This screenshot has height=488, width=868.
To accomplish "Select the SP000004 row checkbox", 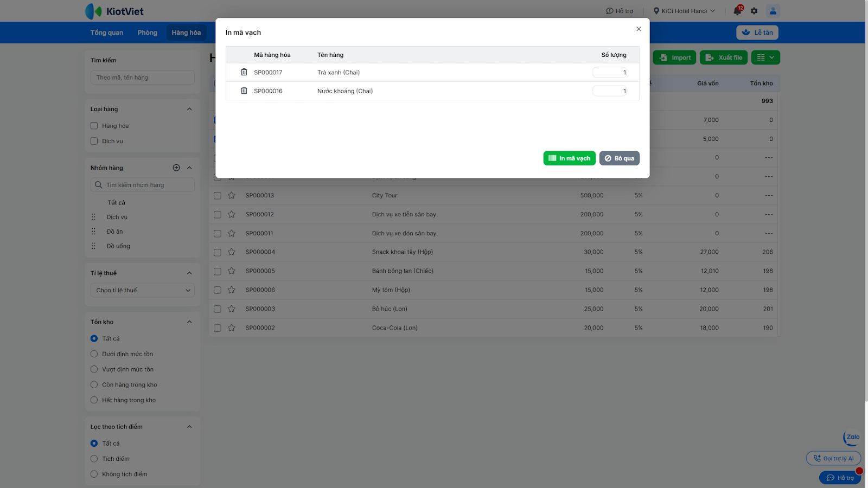I will 218,252.
